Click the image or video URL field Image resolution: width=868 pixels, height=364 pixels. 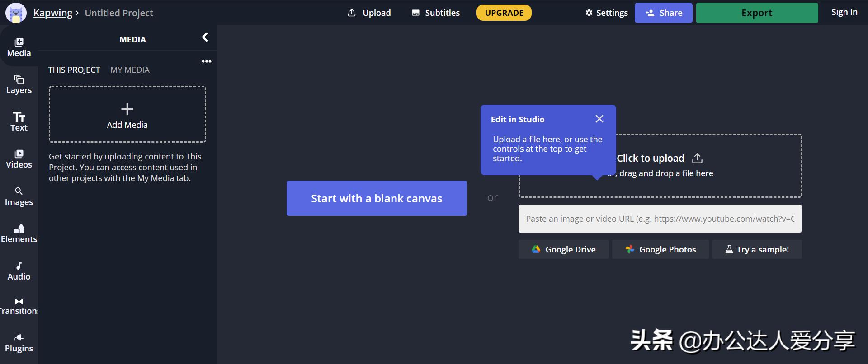660,219
